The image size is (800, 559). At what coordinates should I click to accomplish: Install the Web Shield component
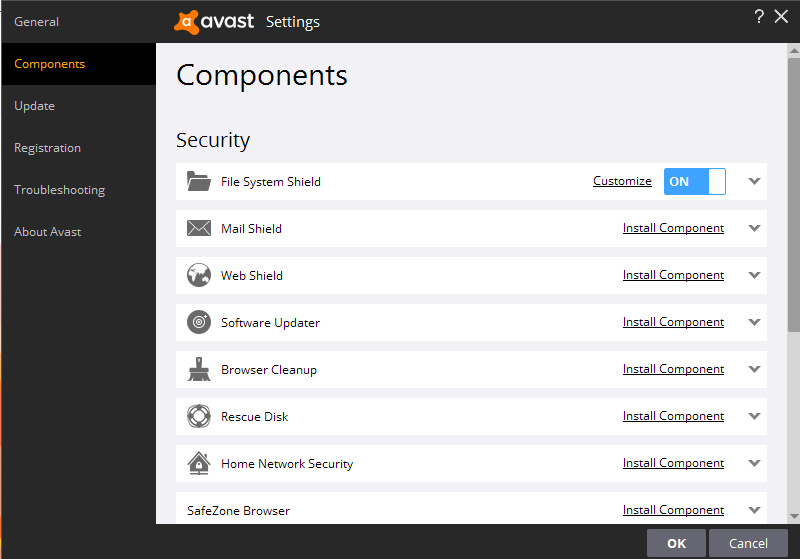[x=673, y=275]
